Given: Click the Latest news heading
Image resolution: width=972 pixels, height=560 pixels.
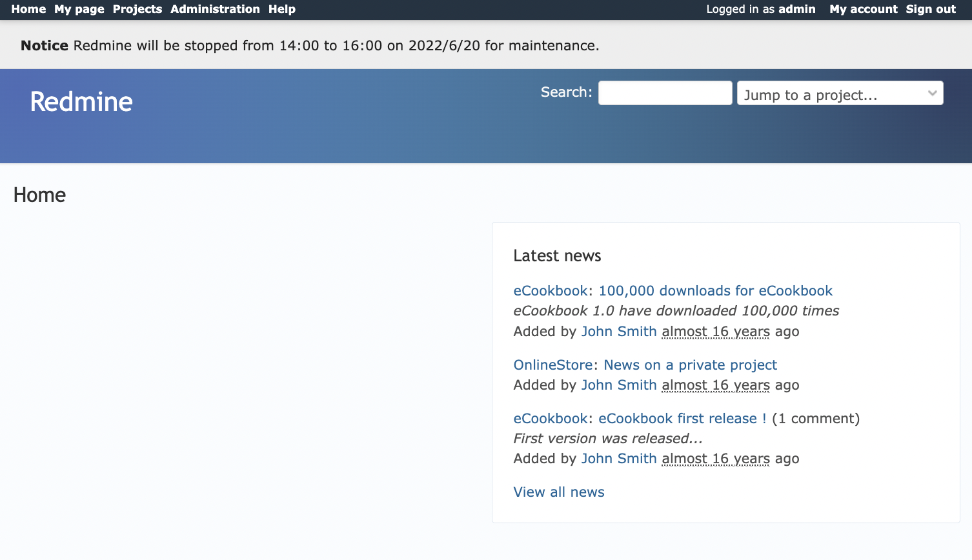Looking at the screenshot, I should (x=557, y=256).
